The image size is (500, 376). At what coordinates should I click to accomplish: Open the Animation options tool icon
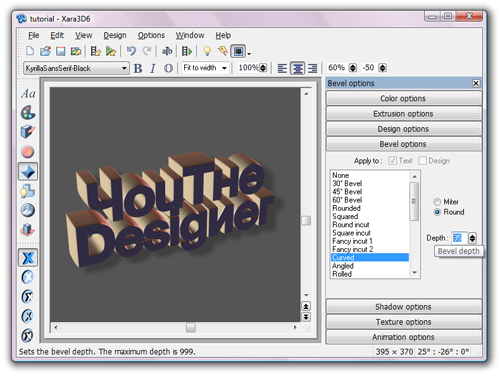point(28,230)
